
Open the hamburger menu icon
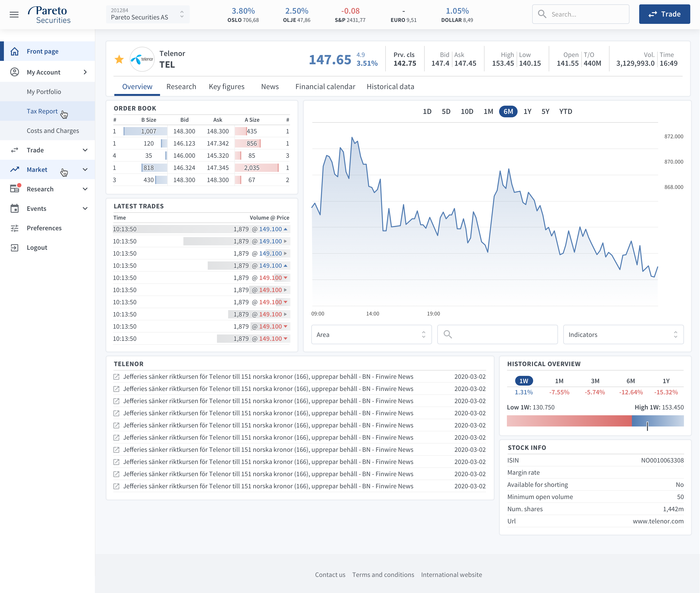tap(14, 14)
